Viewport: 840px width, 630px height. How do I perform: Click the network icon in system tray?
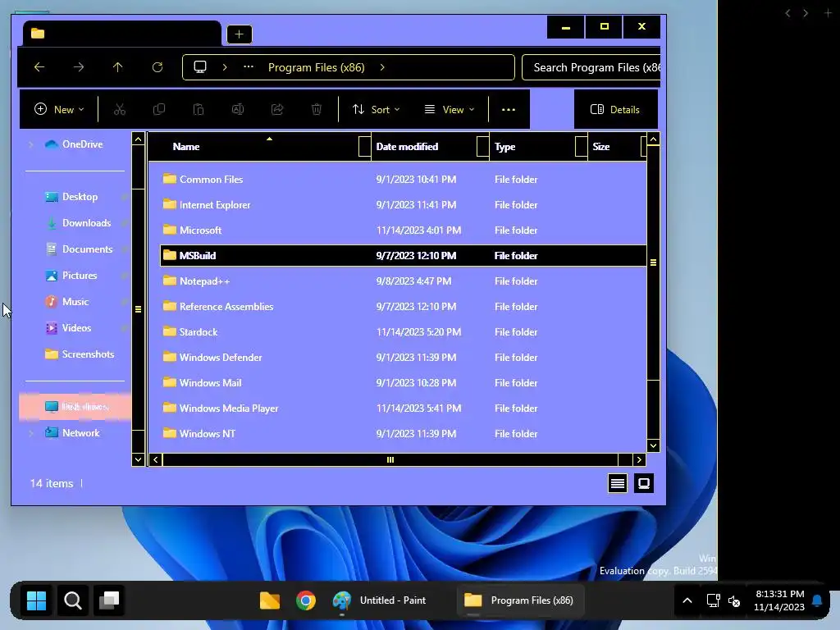pyautogui.click(x=713, y=600)
